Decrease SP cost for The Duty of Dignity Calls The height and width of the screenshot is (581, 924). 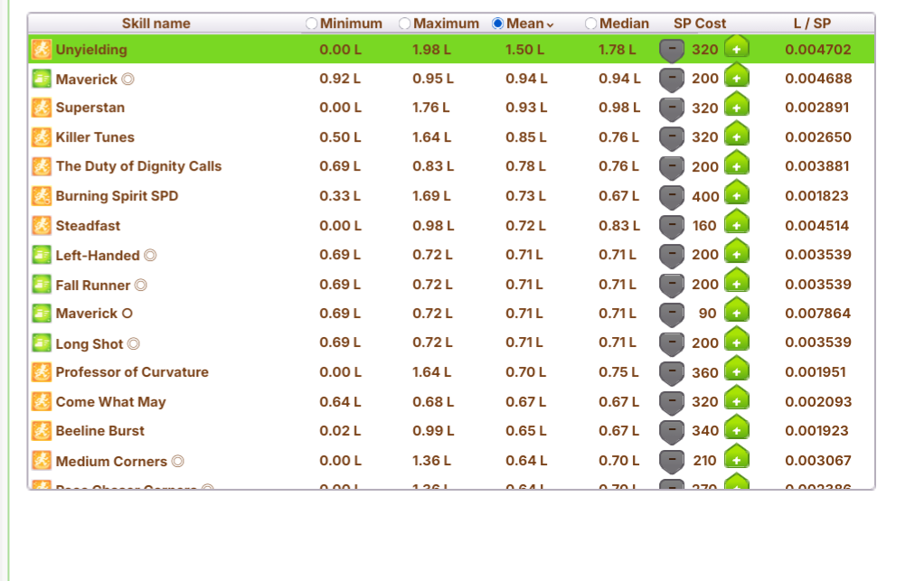pyautogui.click(x=672, y=167)
